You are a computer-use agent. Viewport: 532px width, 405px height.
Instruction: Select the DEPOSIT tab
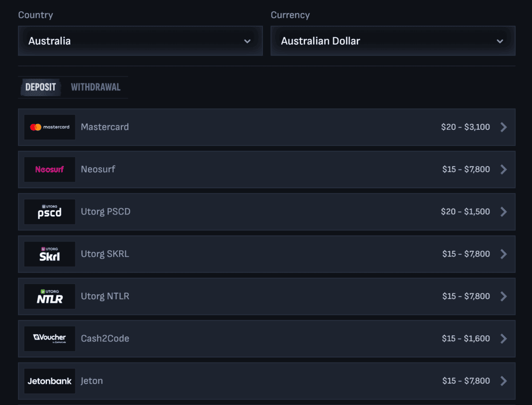(40, 87)
